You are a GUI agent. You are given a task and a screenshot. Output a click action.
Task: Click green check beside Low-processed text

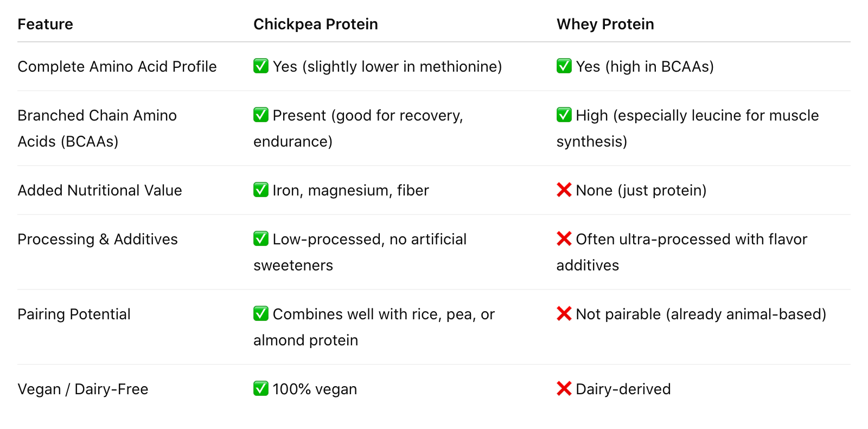[261, 239]
